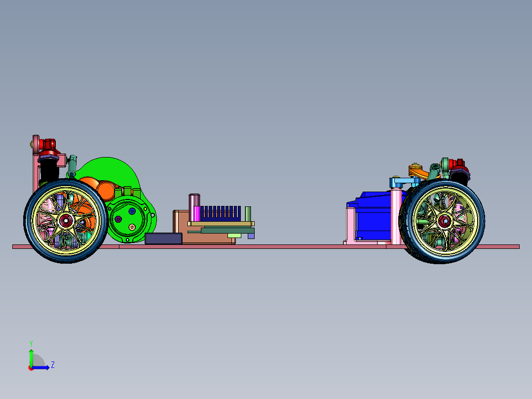The image size is (532, 399).
Task: Click the dark blue finned heat sink
Action: [220, 213]
